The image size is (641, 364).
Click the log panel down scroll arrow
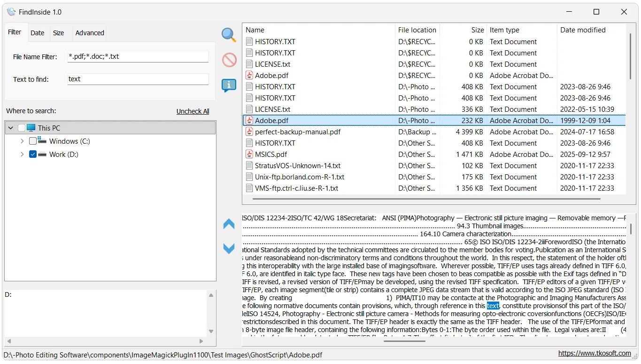[211, 331]
